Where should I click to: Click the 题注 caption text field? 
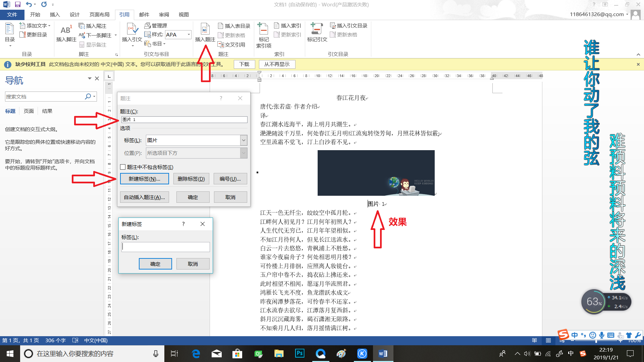[184, 120]
